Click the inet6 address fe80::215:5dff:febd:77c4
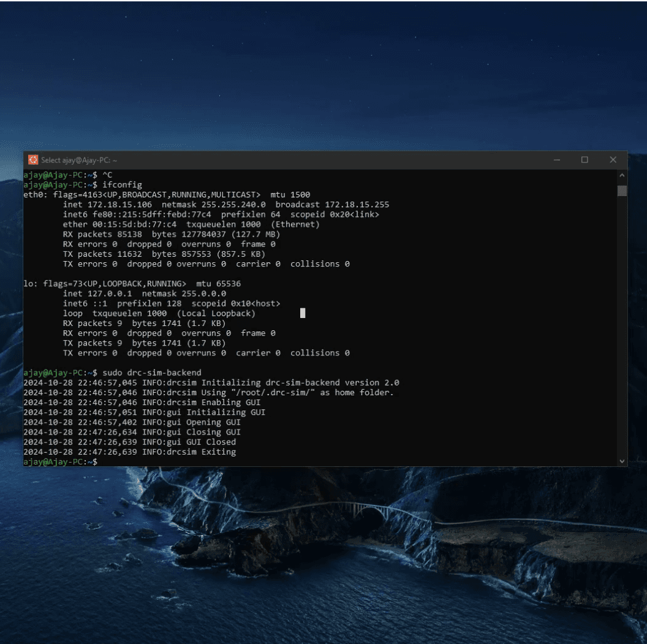The image size is (647, 644). (x=152, y=214)
